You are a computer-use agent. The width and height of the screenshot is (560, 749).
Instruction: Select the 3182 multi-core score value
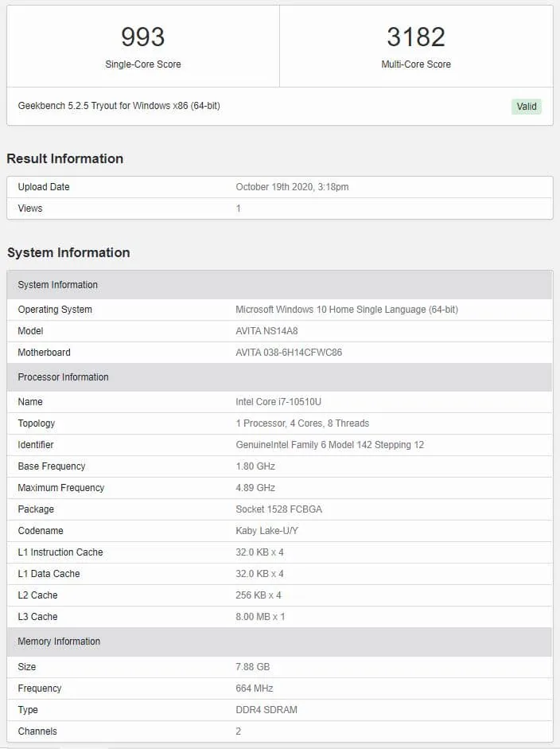[416, 37]
